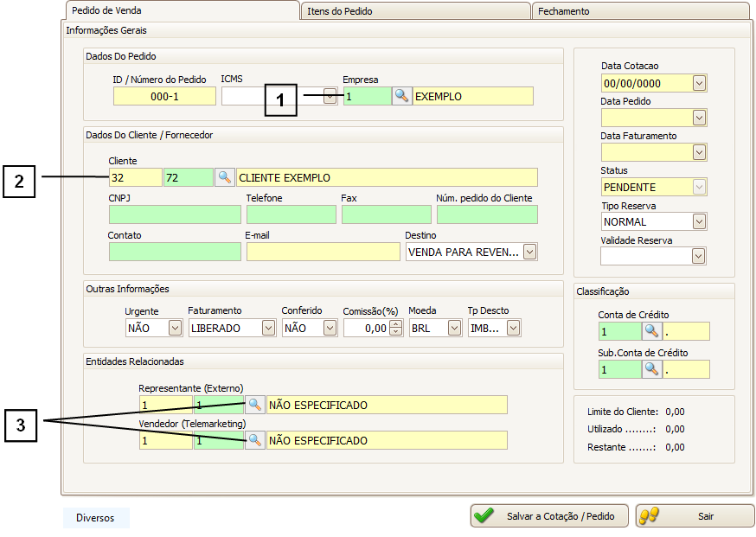Expand the Moeda BRL dropdown
This screenshot has width=756, height=537.
pos(454,328)
